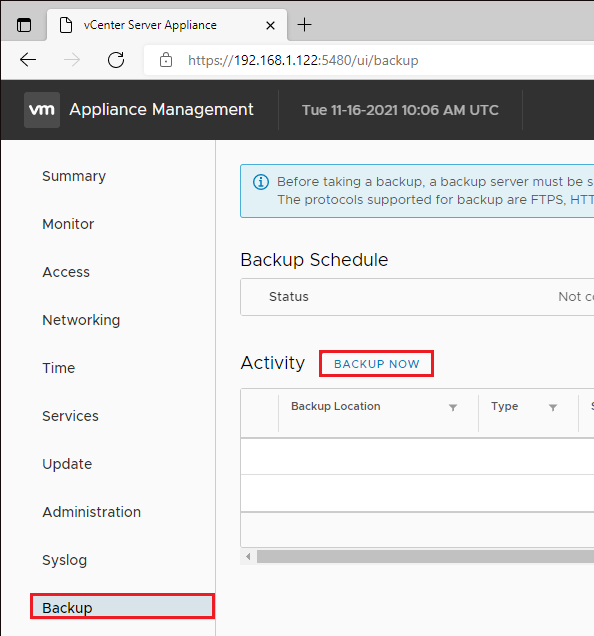This screenshot has width=594, height=636.
Task: Open Backup Location column filter
Action: (x=453, y=407)
